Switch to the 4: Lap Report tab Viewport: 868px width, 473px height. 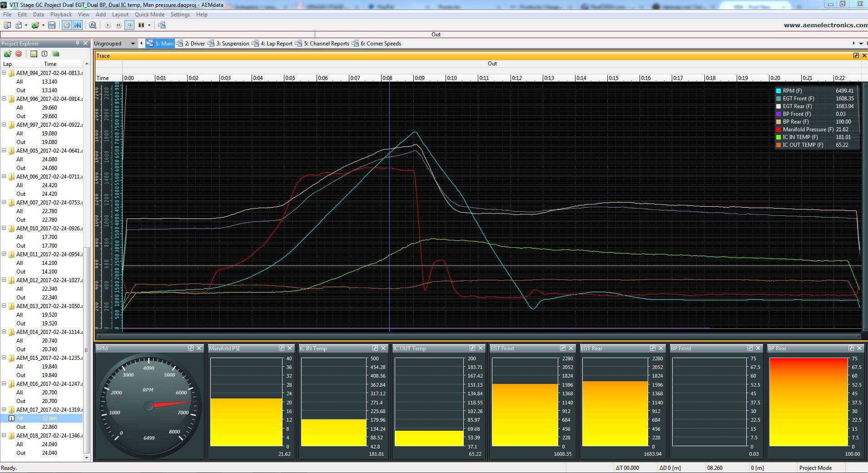[x=273, y=44]
